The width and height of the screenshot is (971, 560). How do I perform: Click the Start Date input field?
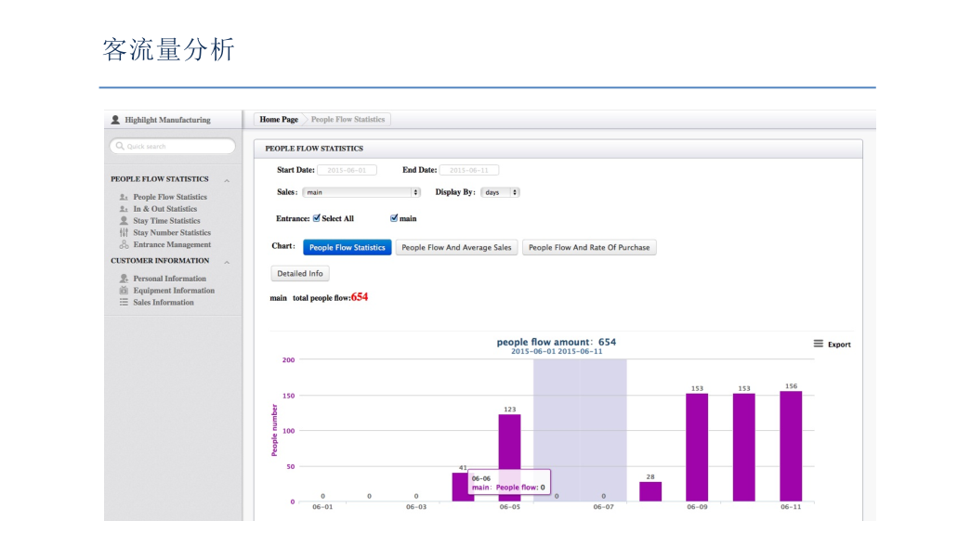pyautogui.click(x=347, y=170)
